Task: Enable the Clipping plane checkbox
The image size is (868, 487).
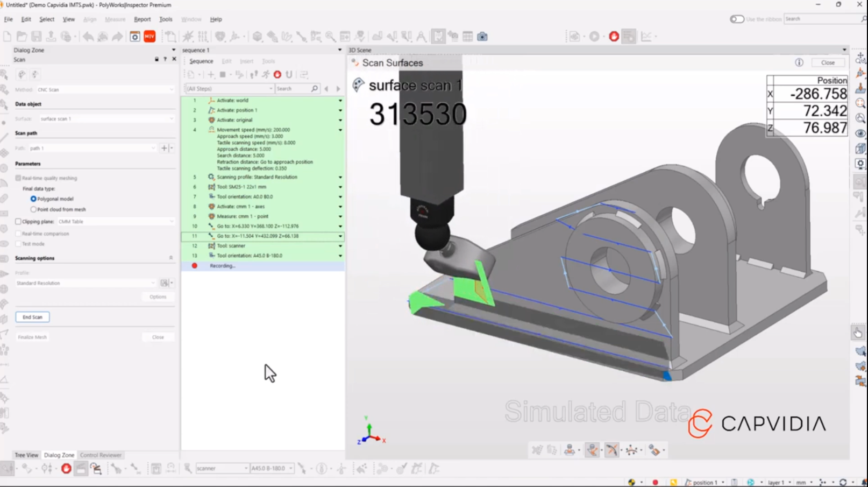Action: point(18,221)
